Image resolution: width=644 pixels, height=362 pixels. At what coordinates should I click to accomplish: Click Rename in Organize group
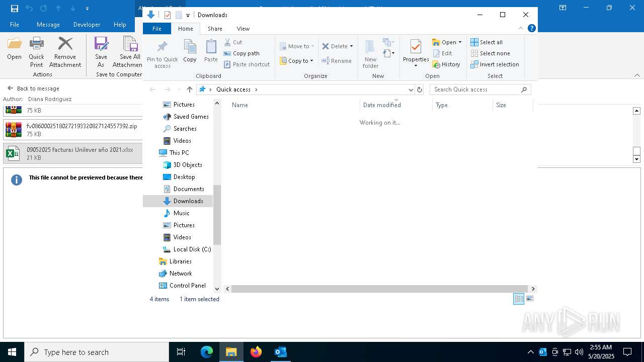pyautogui.click(x=337, y=61)
